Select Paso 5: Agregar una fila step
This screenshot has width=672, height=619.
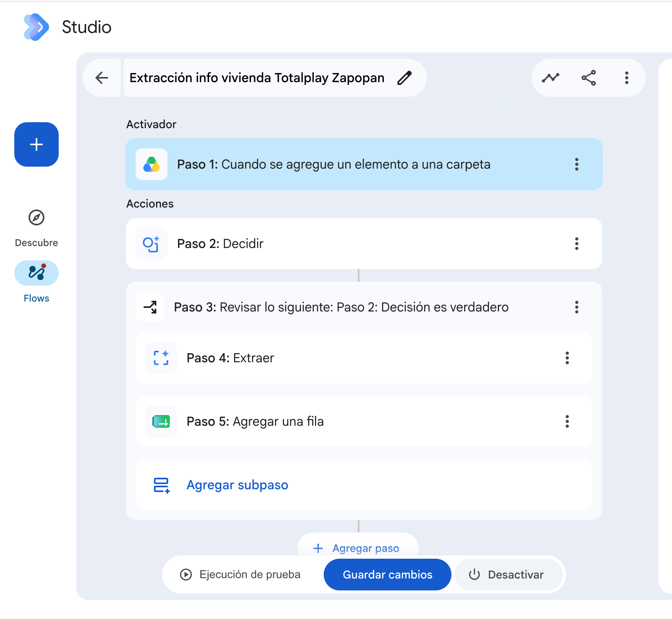click(364, 421)
